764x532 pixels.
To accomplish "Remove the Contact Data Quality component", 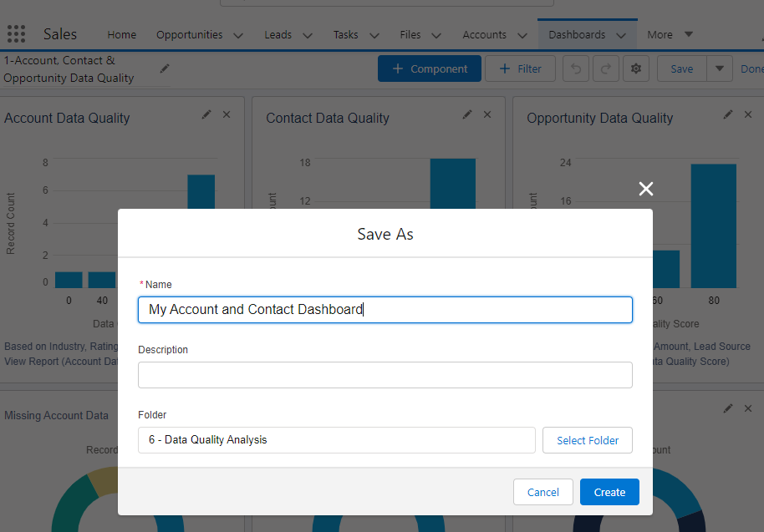I will 487,114.
